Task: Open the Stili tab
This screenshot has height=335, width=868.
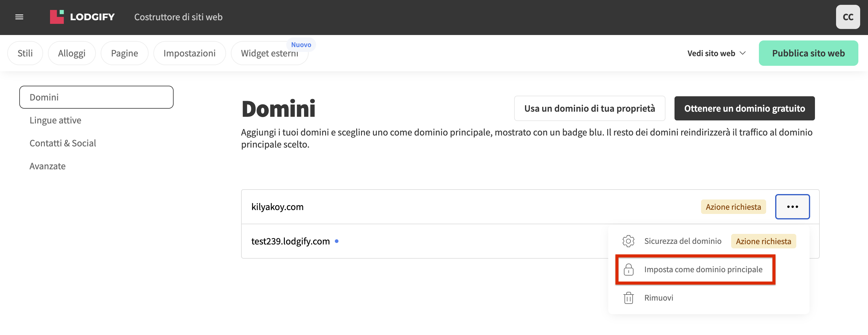Action: 25,53
